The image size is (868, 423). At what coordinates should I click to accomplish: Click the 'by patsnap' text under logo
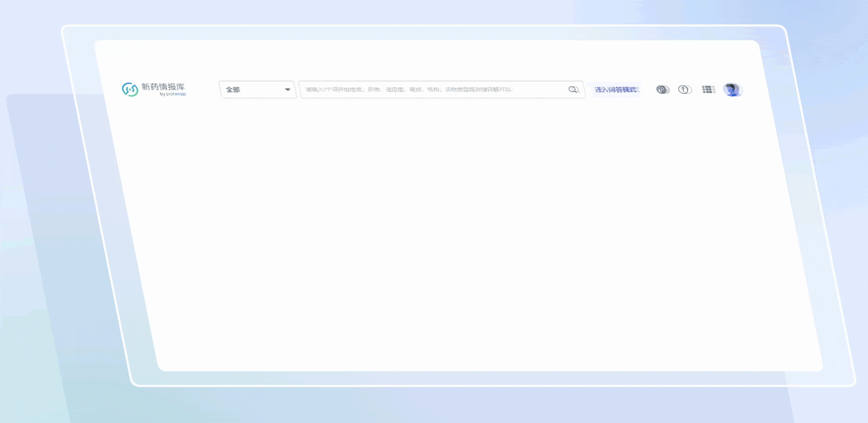point(173,95)
